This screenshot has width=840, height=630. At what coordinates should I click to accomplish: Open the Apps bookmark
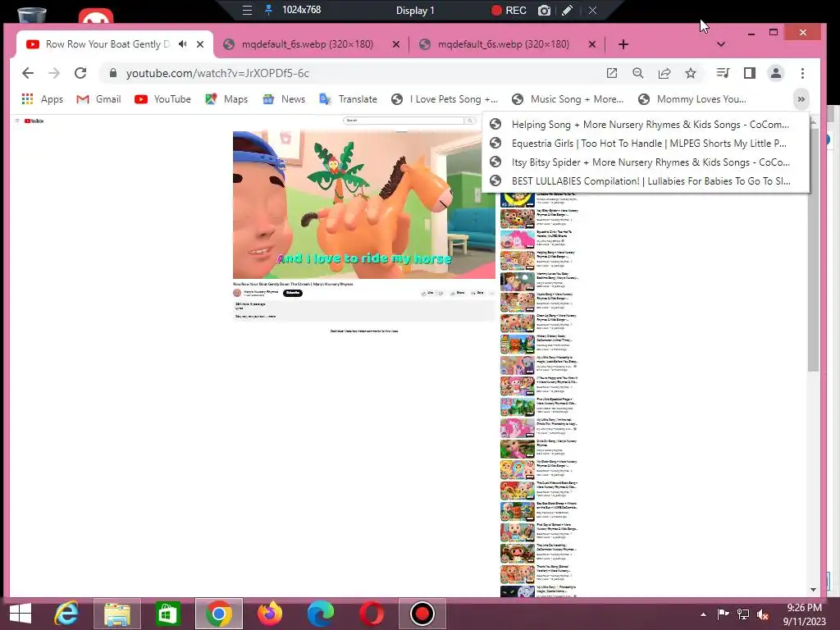click(x=43, y=99)
